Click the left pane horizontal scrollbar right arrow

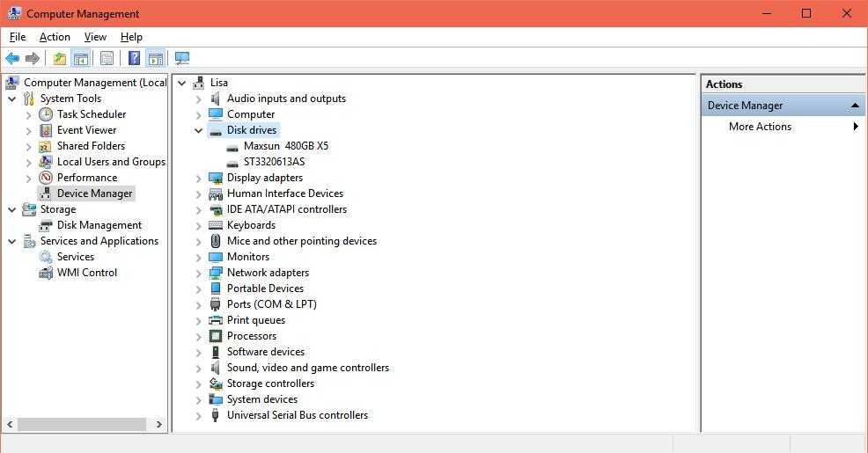[x=159, y=424]
